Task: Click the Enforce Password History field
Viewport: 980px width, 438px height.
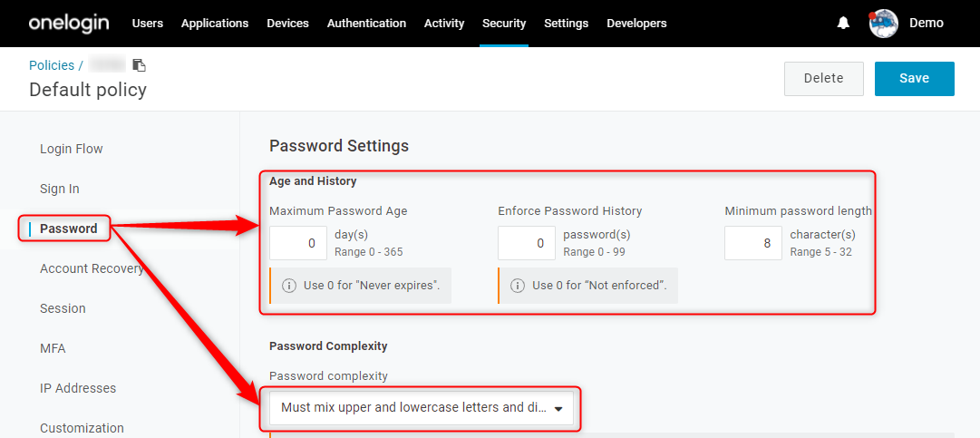Action: point(527,243)
